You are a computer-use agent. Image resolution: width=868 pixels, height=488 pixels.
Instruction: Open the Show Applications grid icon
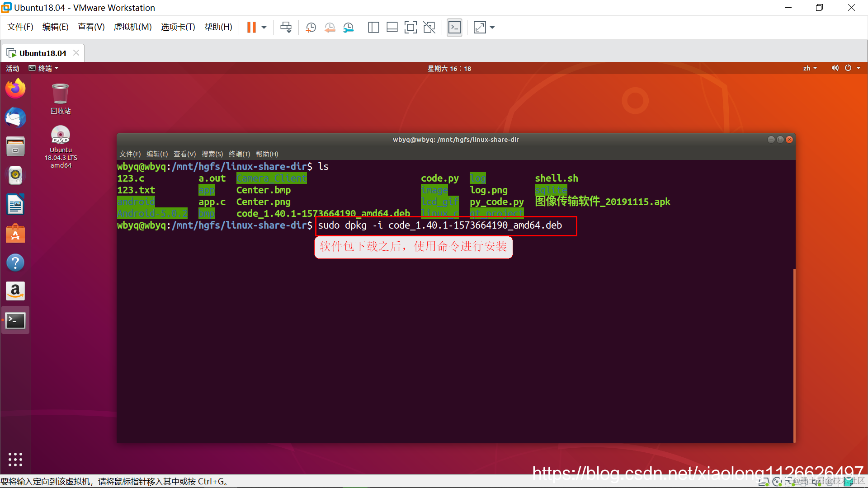pyautogui.click(x=15, y=459)
